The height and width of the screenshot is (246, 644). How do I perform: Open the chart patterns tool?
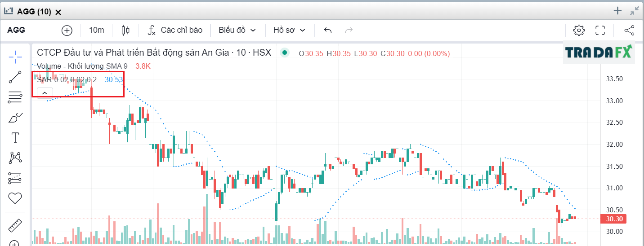(x=15, y=158)
